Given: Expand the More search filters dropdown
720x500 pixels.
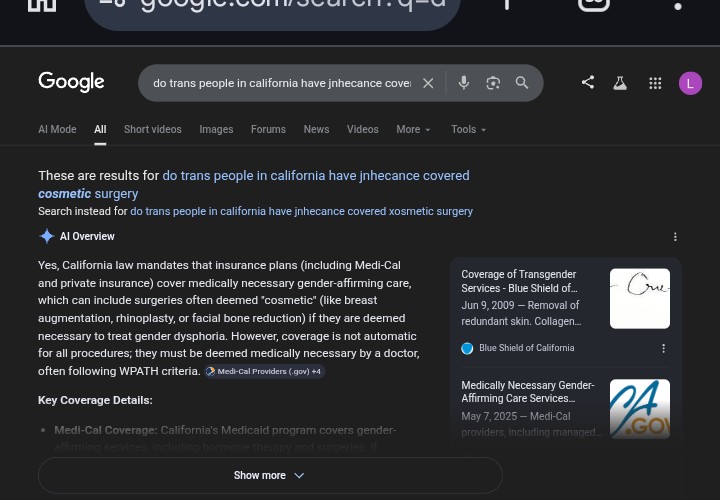Looking at the screenshot, I should [x=413, y=129].
